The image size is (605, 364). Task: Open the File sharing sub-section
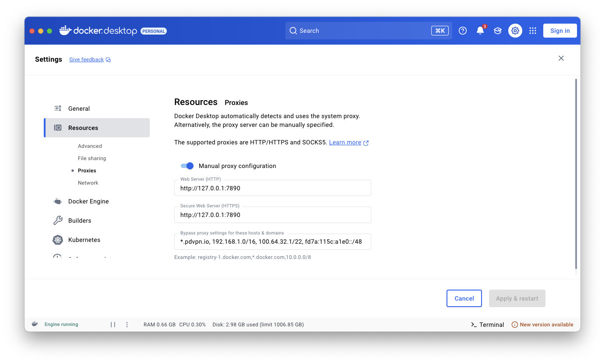[x=92, y=158]
